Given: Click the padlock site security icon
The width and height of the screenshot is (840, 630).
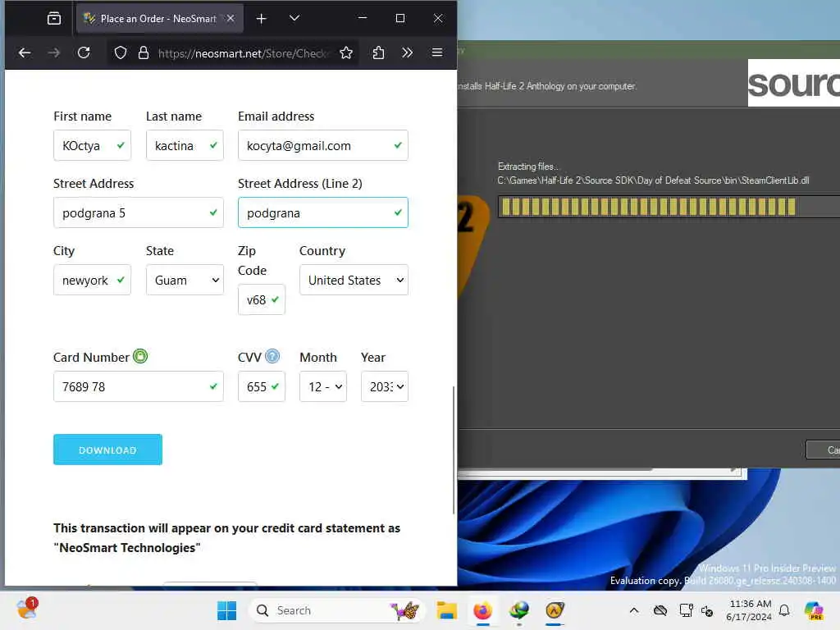Looking at the screenshot, I should [143, 52].
